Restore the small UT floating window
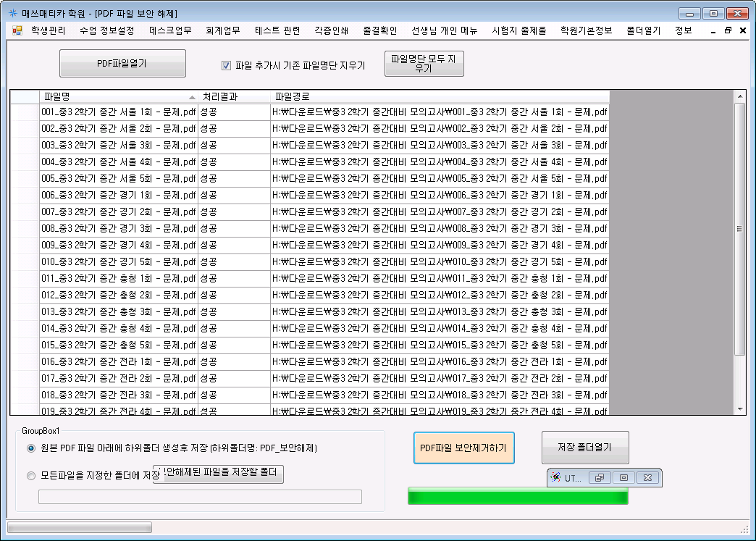This screenshot has width=756, height=541. [x=600, y=477]
